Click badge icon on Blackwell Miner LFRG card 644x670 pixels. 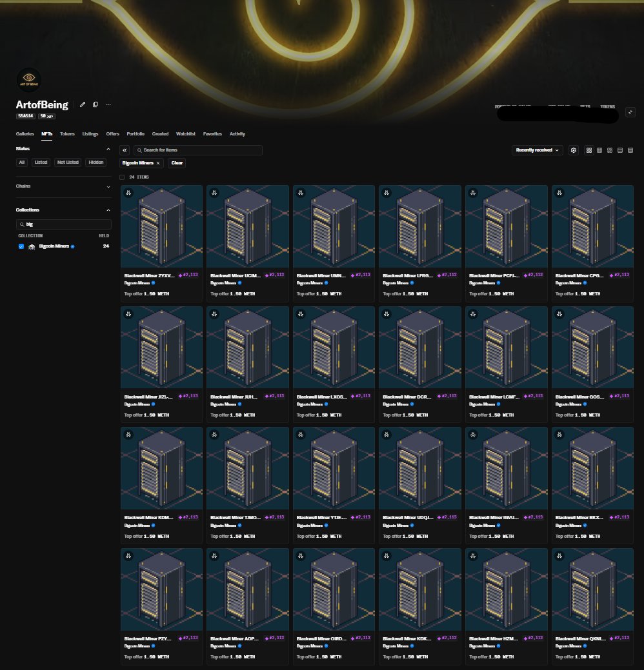tap(387, 193)
